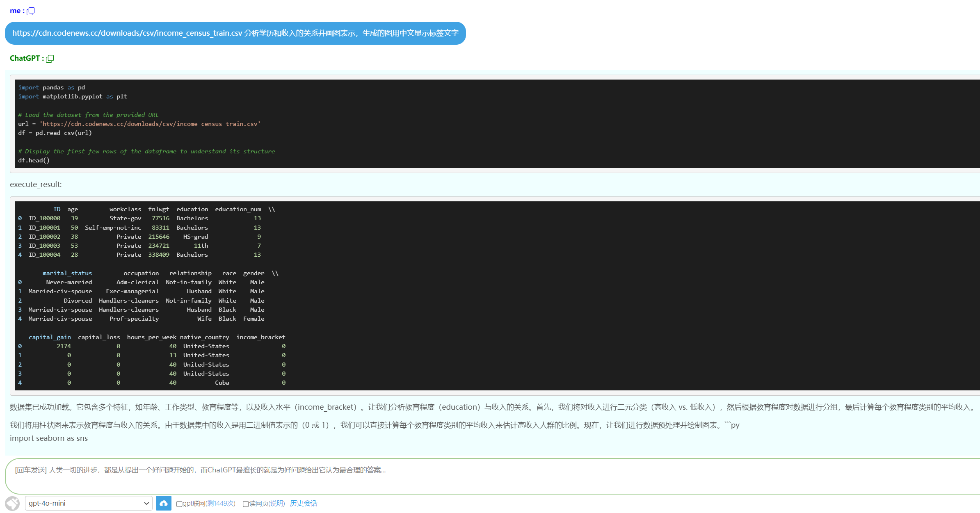Viewport: 980px width, 513px height.
Task: Enable the gpt联网 checkbox
Action: pos(179,504)
